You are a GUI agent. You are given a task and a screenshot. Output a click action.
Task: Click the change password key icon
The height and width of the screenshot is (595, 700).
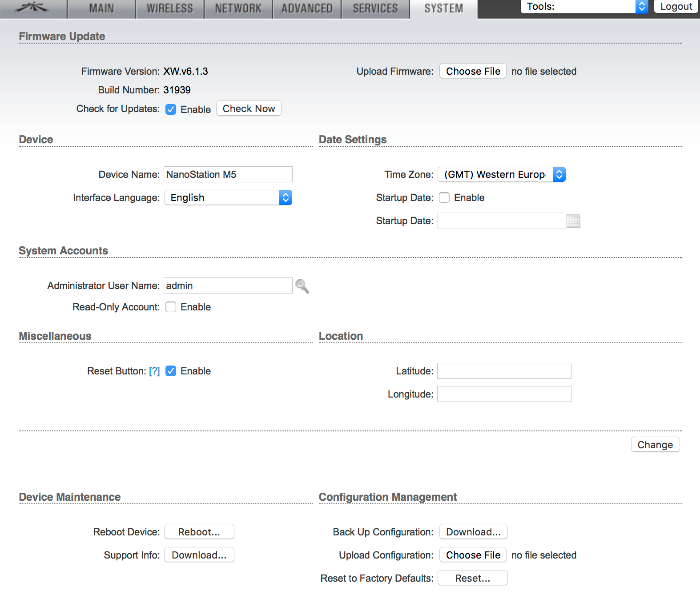click(302, 286)
